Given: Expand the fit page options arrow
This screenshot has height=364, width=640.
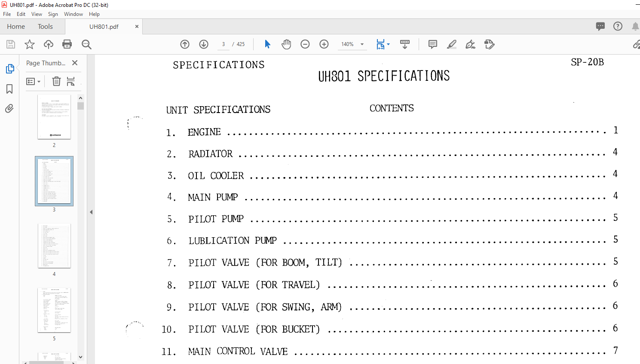Looking at the screenshot, I should click(x=388, y=44).
